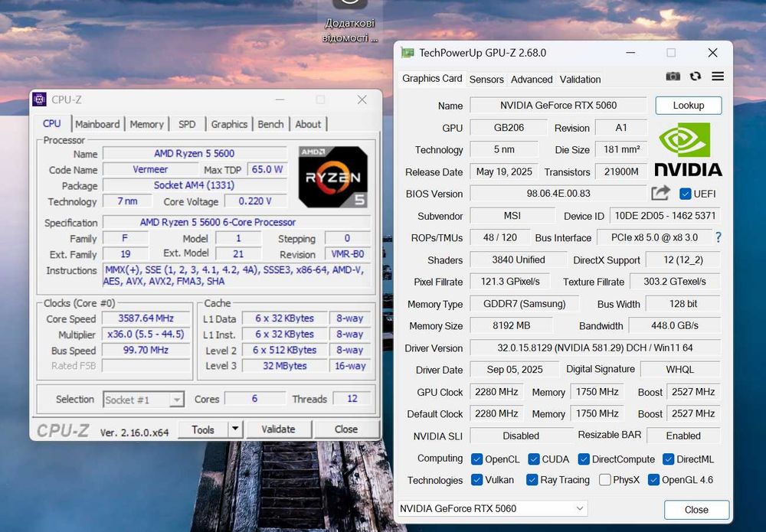Click the GPU-Z title bar icon
This screenshot has width=766, height=532.
pos(408,53)
